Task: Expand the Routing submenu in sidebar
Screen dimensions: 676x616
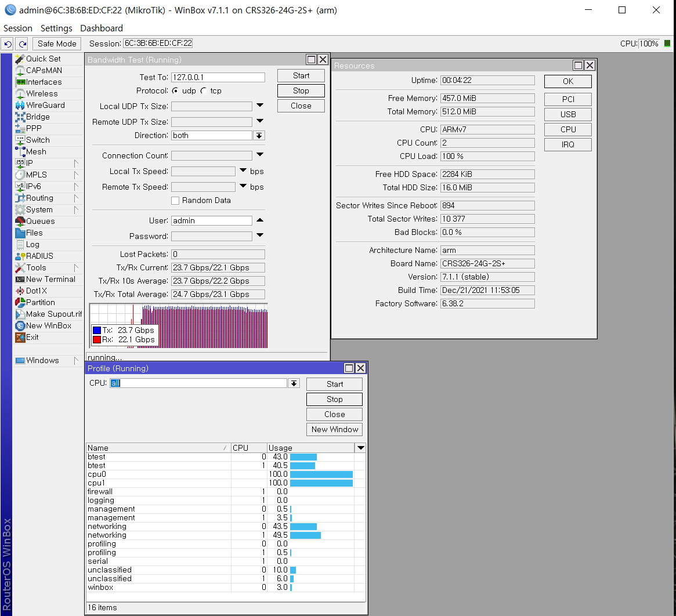Action: [76, 198]
